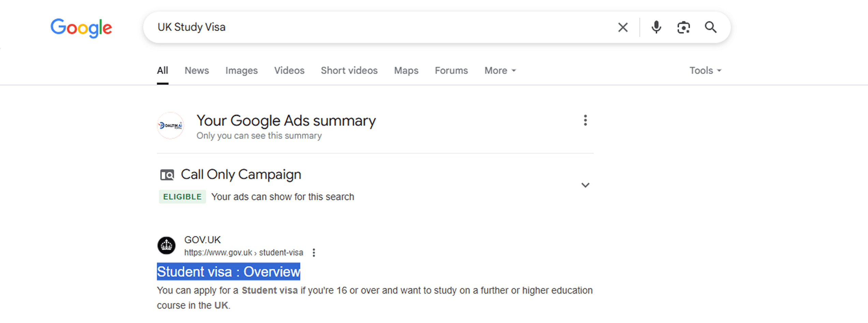Switch to the News tab
Image resolution: width=868 pixels, height=323 pixels.
[197, 71]
